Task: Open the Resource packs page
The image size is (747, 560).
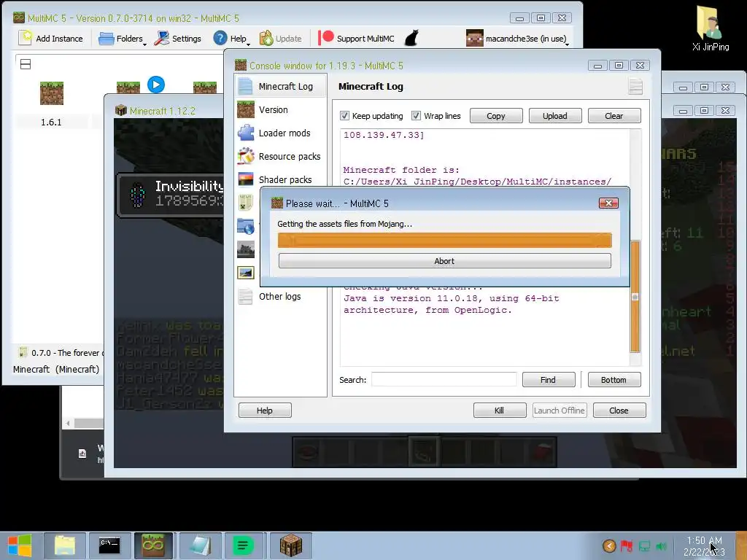Action: pyautogui.click(x=281, y=156)
